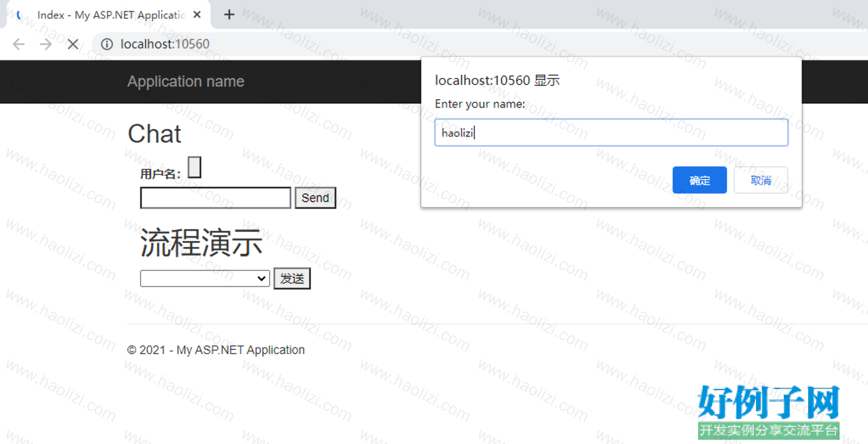
Task: Click the © 2021 - My ASP.NET Application footer
Action: (216, 350)
